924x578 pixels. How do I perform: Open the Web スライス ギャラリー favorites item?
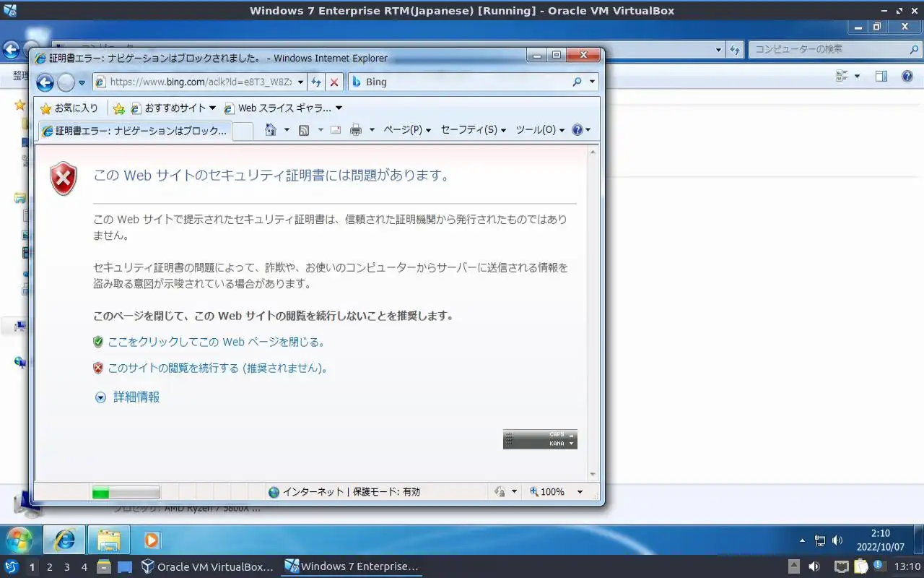282,108
